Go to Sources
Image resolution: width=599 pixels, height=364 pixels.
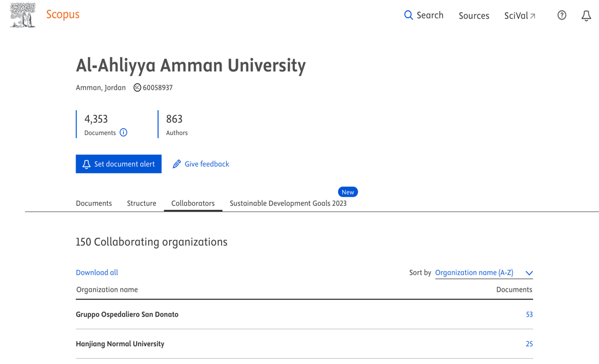(474, 16)
